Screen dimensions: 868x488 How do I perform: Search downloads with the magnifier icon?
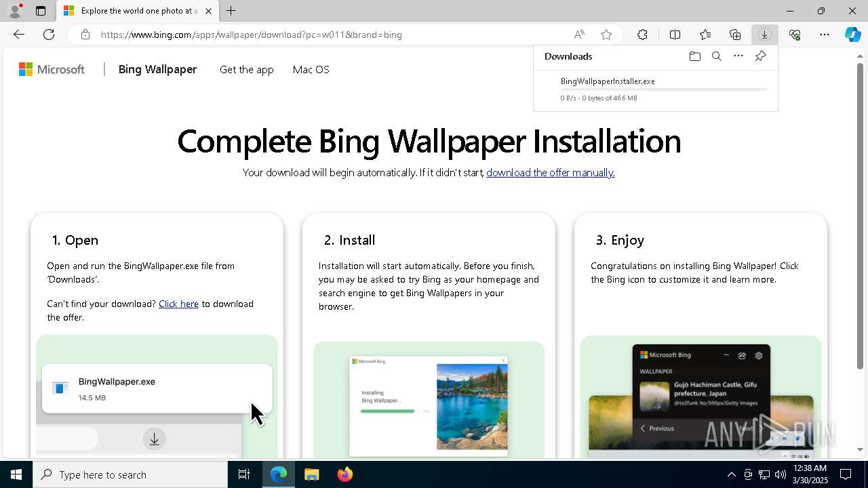coord(716,56)
